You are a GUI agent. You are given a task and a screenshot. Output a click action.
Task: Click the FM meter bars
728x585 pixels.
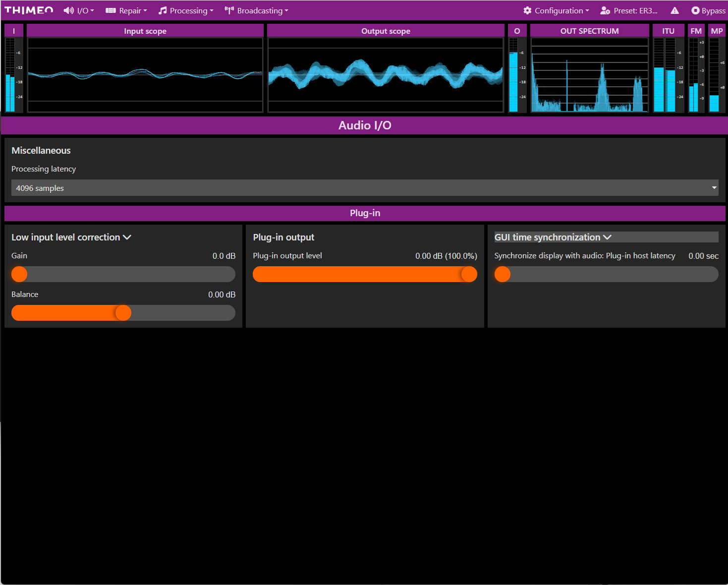(693, 75)
